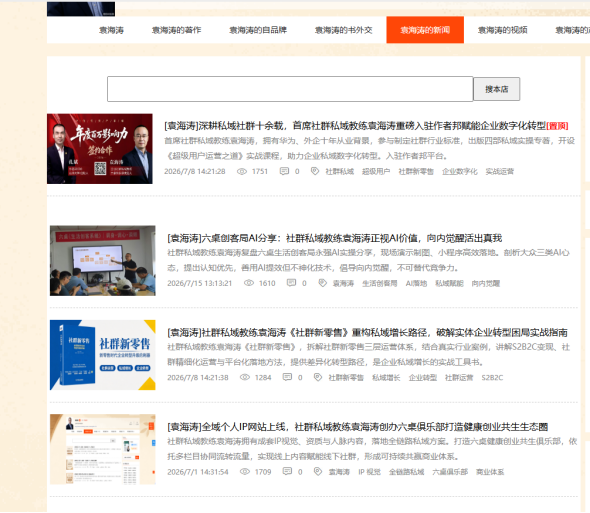Select the 生活创客局 tag
Screen dimensions: 590x513
click(x=380, y=283)
